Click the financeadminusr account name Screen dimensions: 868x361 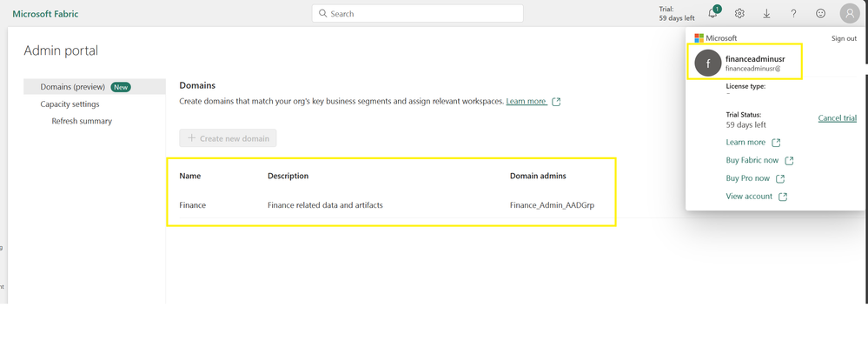point(755,59)
